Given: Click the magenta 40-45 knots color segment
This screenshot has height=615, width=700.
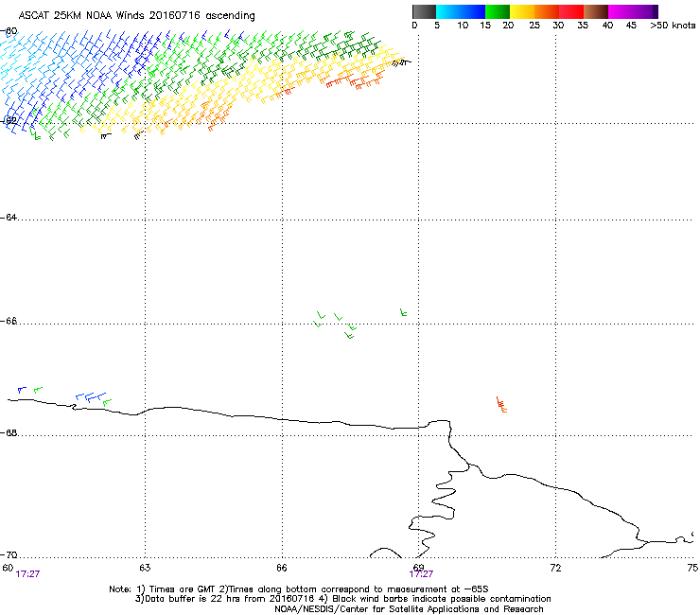Looking at the screenshot, I should (621, 11).
